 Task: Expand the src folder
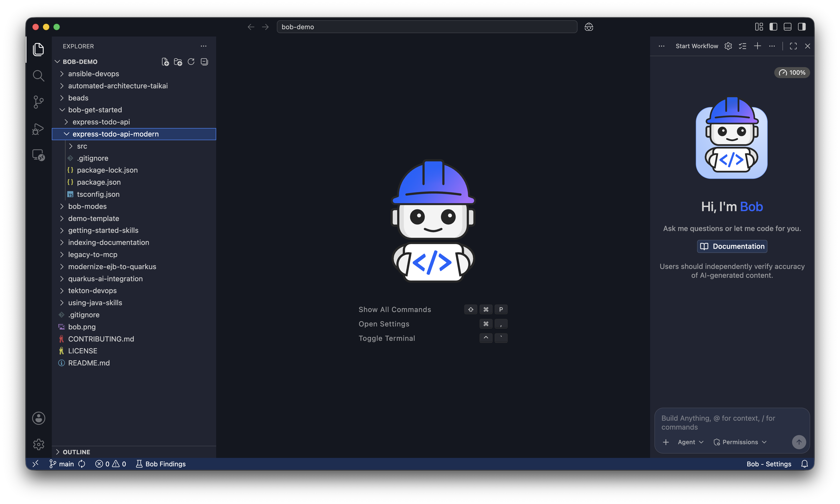coord(134,146)
